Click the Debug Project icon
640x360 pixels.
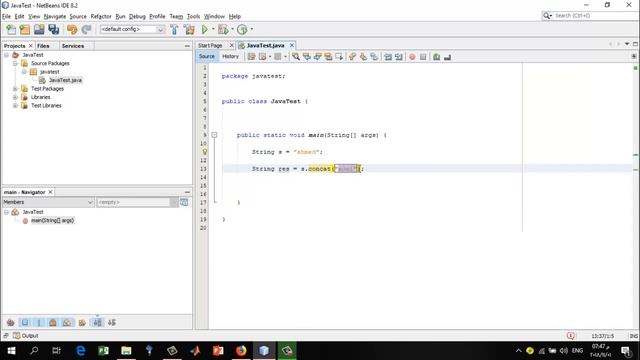223,29
